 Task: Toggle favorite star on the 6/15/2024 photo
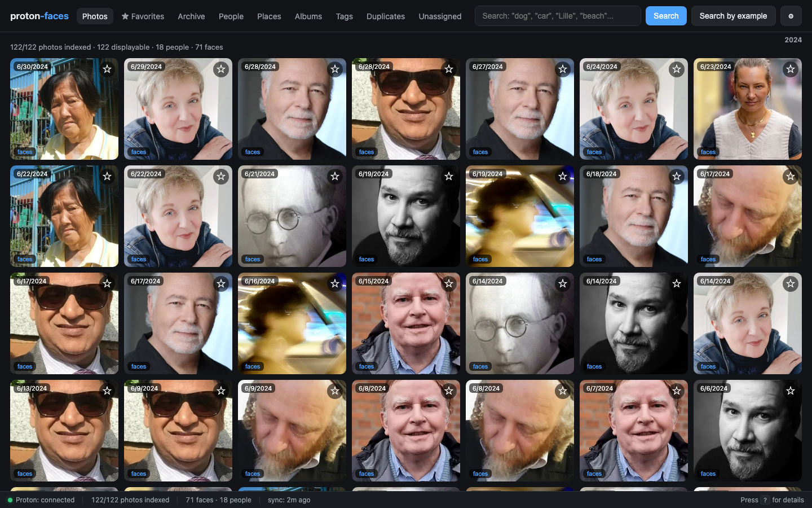coord(449,283)
